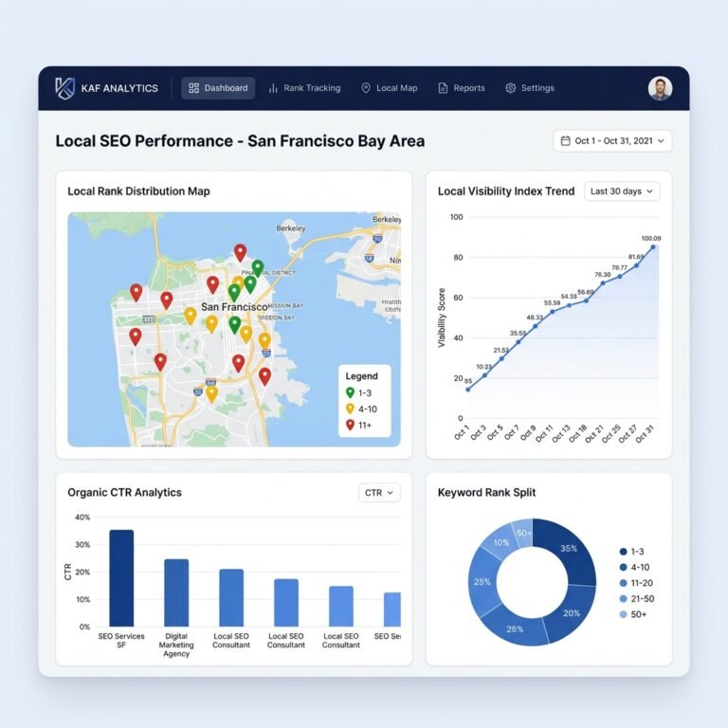
Task: Click the Dashboard grid icon
Action: tap(193, 88)
